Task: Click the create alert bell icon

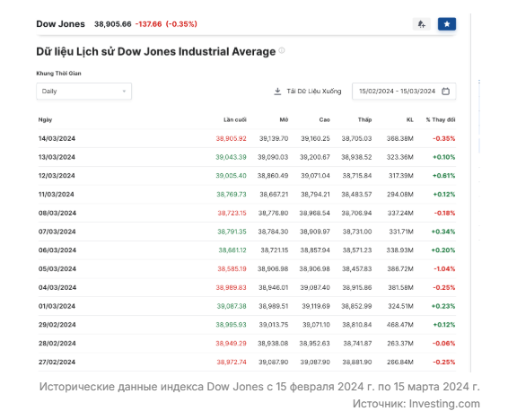Action: point(422,24)
